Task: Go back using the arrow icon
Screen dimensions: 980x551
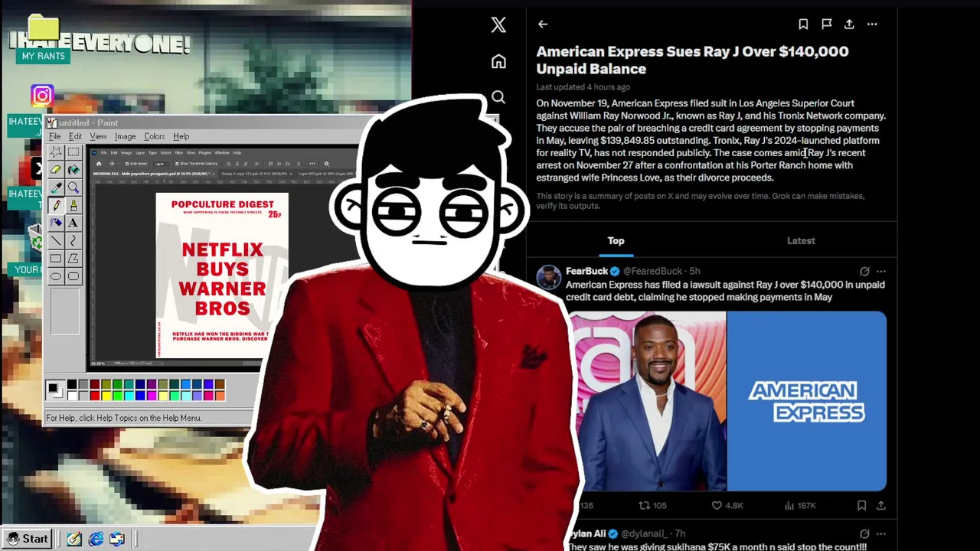Action: [x=543, y=24]
